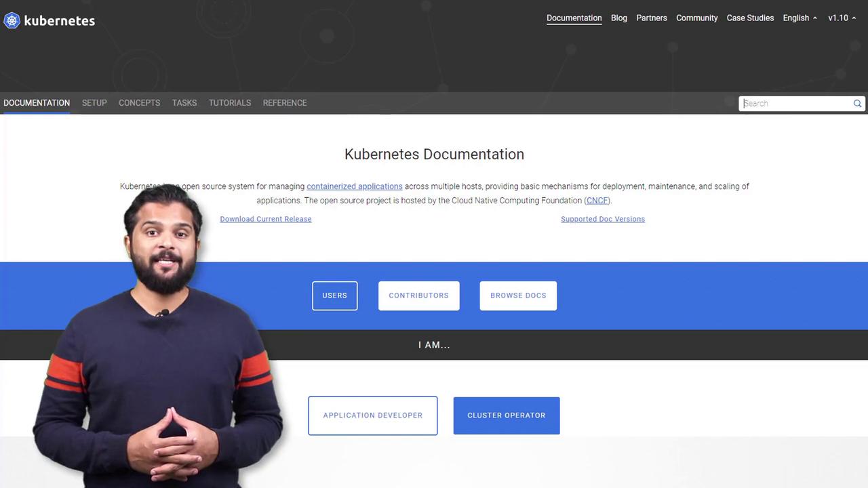Image resolution: width=868 pixels, height=488 pixels.
Task: Switch to the CONCEPTS tab
Action: [x=140, y=103]
